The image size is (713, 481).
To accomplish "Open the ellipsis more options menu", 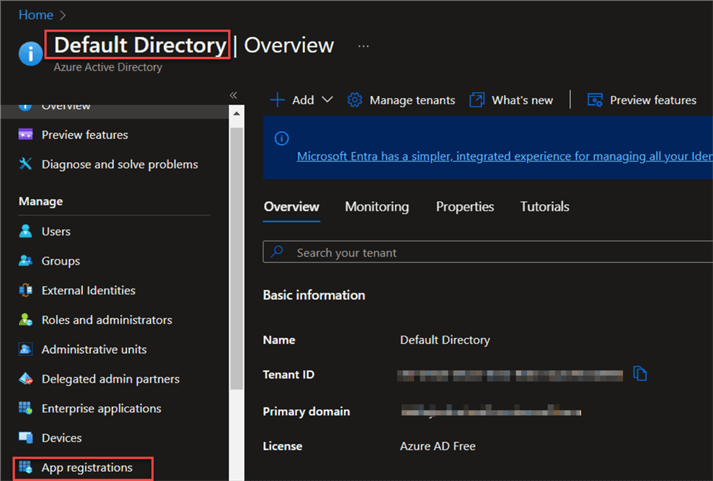I will [363, 46].
